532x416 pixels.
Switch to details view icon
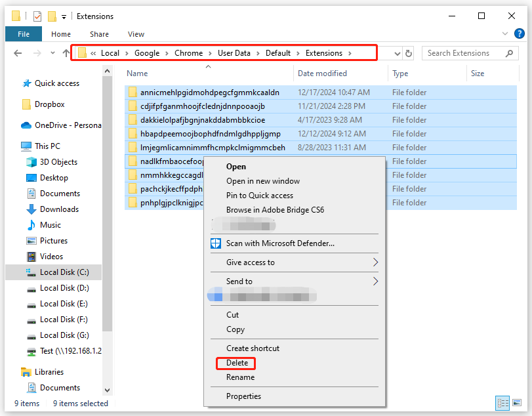click(x=502, y=403)
